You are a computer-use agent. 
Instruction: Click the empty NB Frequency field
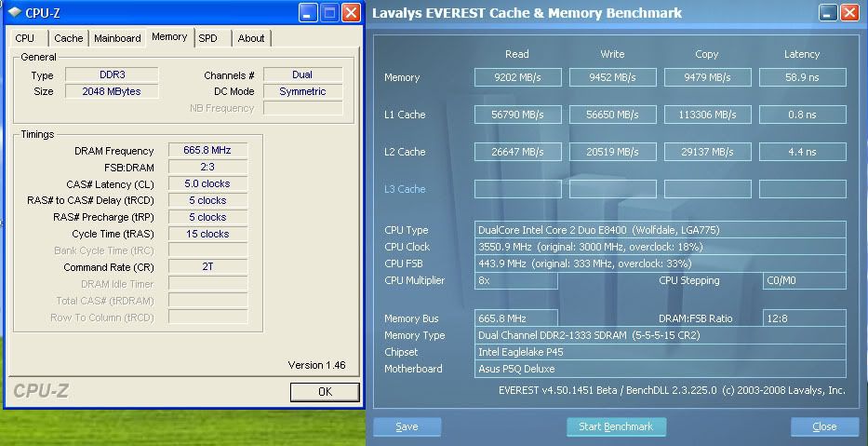tap(302, 108)
